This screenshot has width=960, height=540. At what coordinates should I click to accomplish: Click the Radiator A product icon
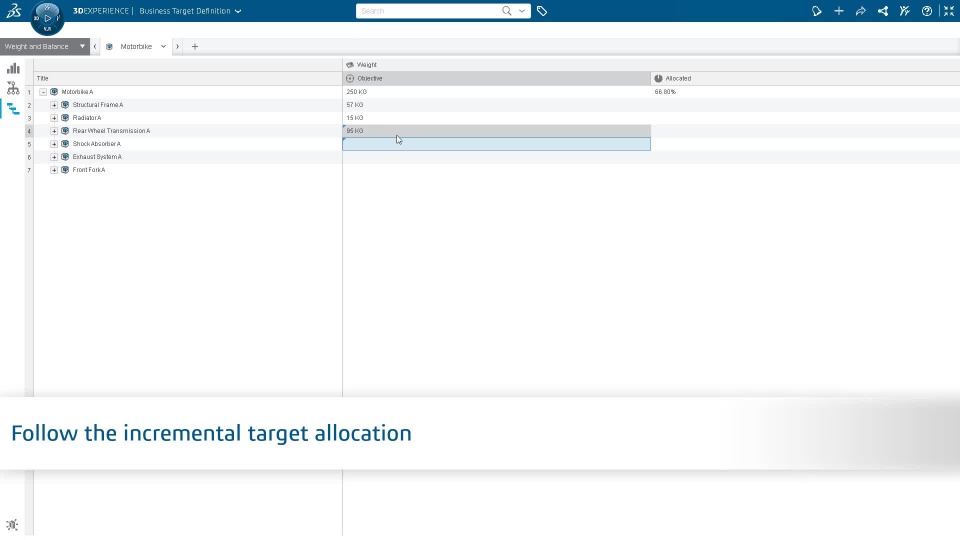[65, 118]
